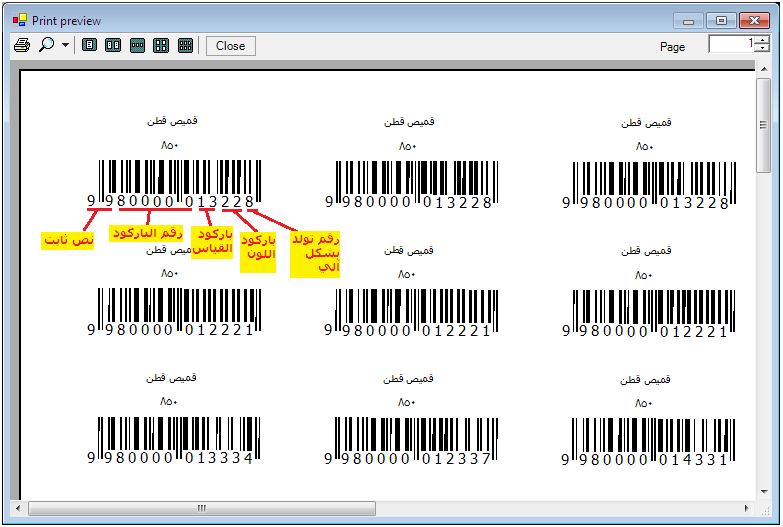Decrease page number with down spinner

click(762, 48)
